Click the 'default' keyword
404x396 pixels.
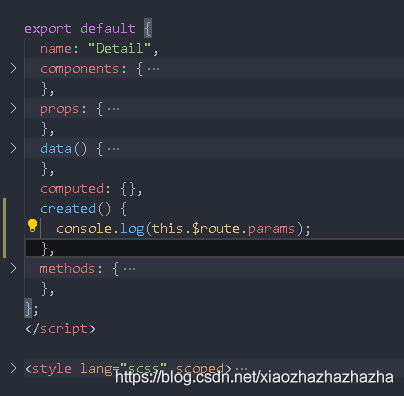pos(108,28)
